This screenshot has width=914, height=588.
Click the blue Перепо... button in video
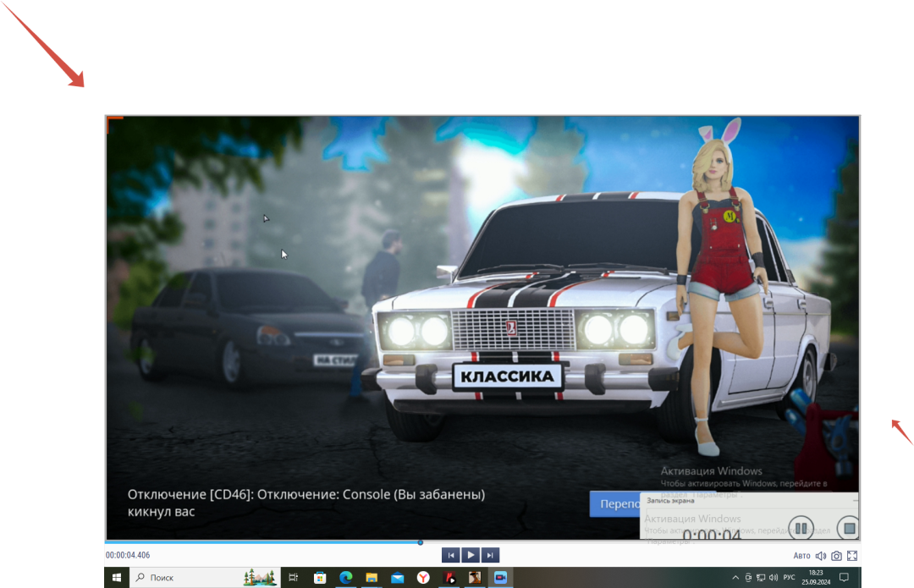point(615,503)
